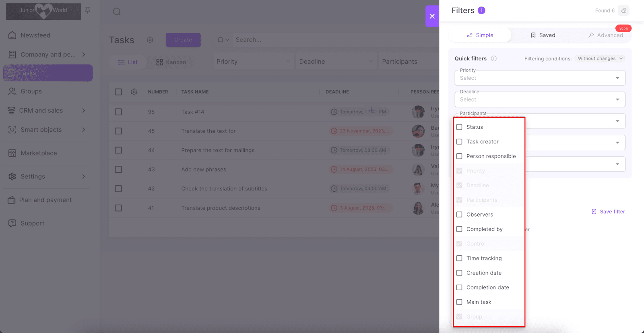Click in the tasks Search field

pyautogui.click(x=334, y=40)
